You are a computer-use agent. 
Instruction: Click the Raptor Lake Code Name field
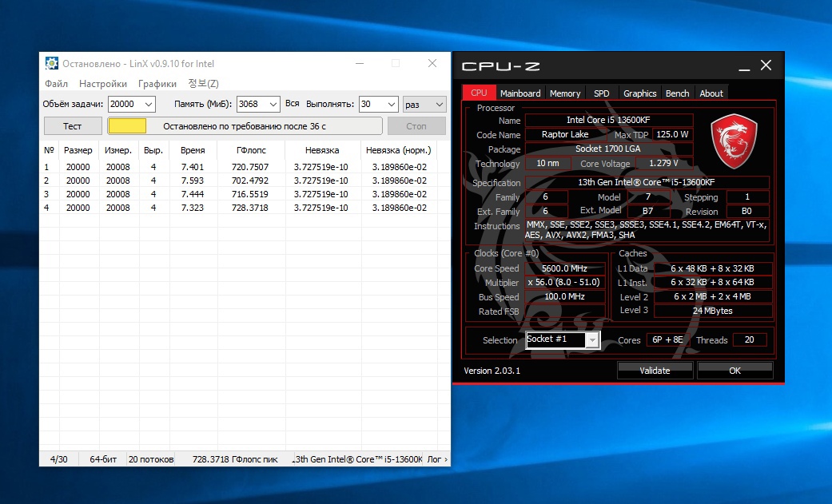[565, 134]
